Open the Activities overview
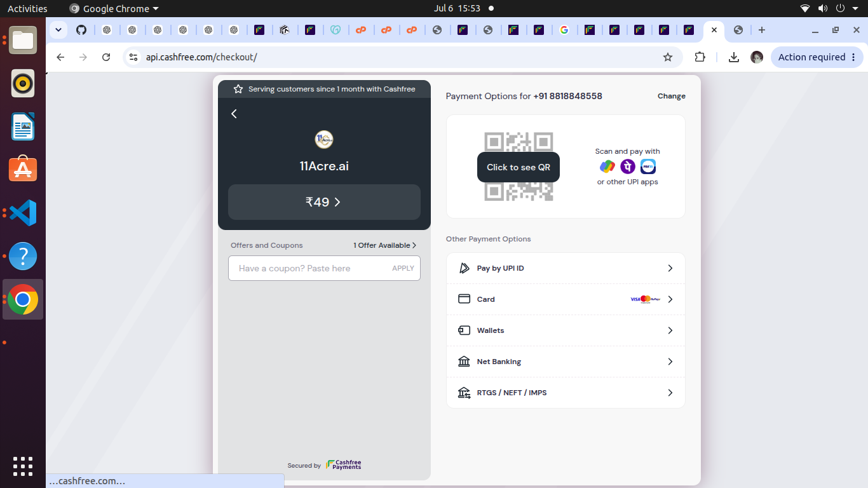868x488 pixels. 27,8
